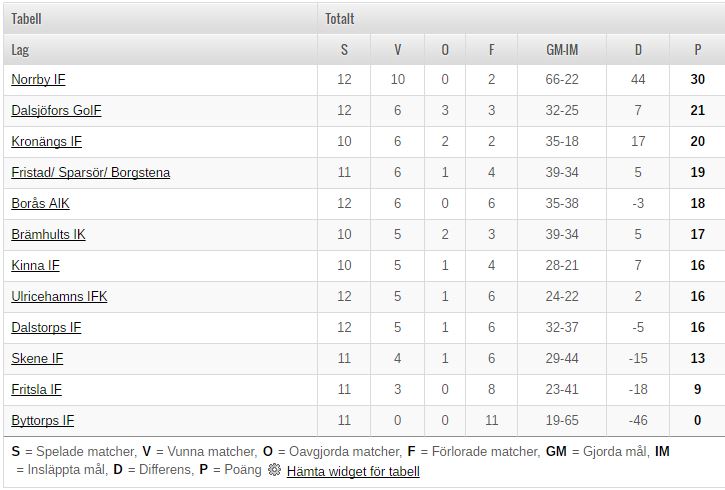The width and height of the screenshot is (725, 490).
Task: Click Fristad/ Sparsör/ Borgstena team link
Action: (x=90, y=172)
